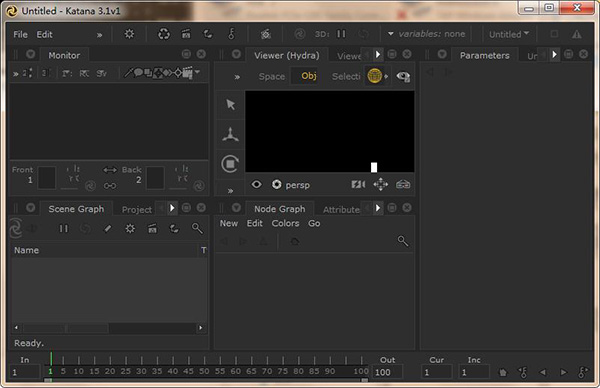Open the File menu
This screenshot has height=388, width=600.
(20, 34)
